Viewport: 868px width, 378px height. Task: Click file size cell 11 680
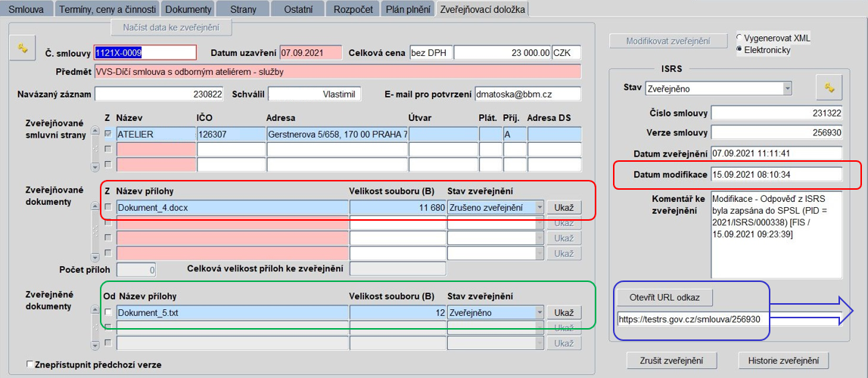(x=398, y=208)
